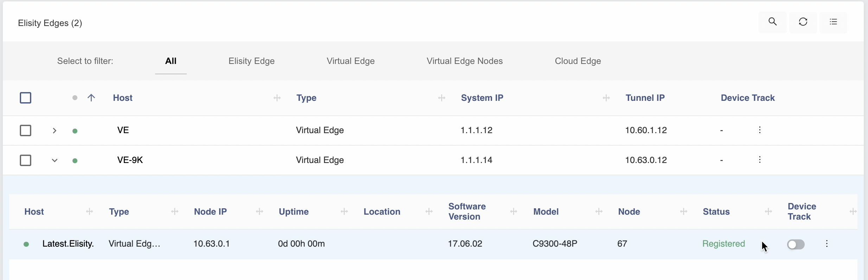Click the Registered status text
Screen dimensions: 868x280
pos(723,243)
